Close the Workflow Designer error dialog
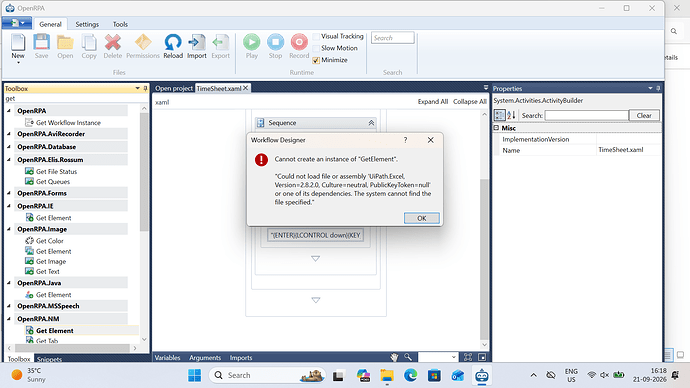 click(x=430, y=140)
